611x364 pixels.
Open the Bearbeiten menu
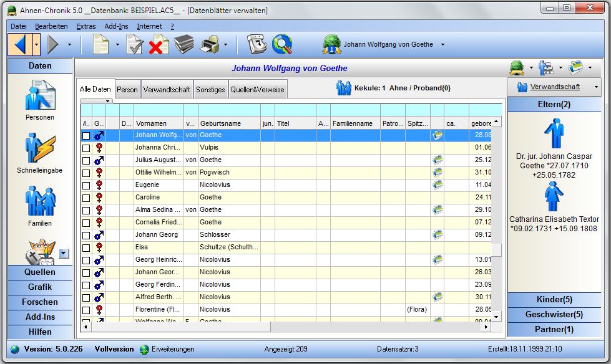tap(51, 26)
